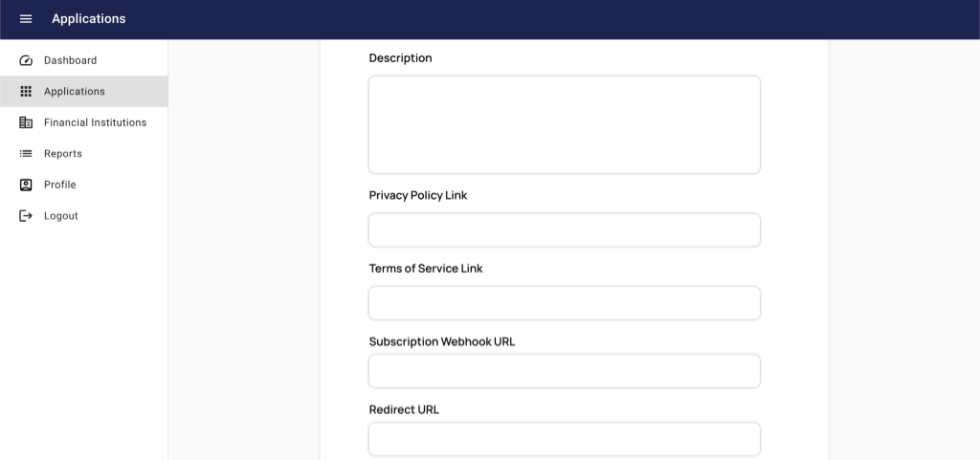
Task: Click the Privacy Policy Link field
Action: click(x=565, y=230)
